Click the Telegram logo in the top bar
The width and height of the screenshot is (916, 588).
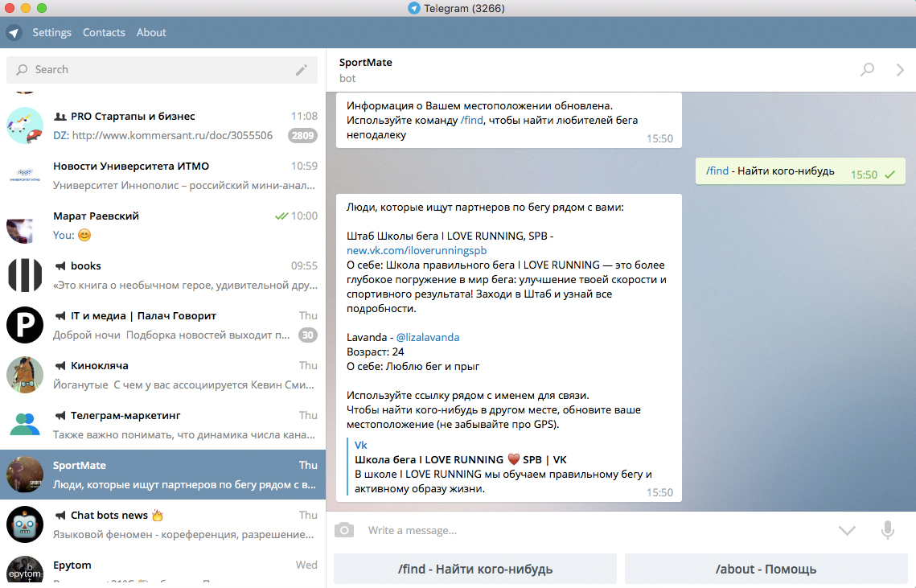click(x=14, y=33)
